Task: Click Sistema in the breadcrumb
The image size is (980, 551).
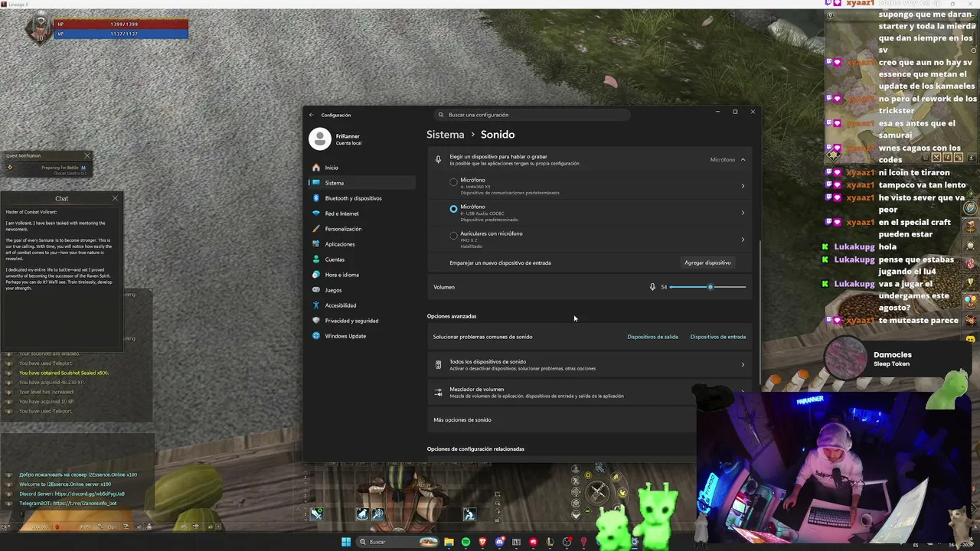Action: pyautogui.click(x=446, y=135)
